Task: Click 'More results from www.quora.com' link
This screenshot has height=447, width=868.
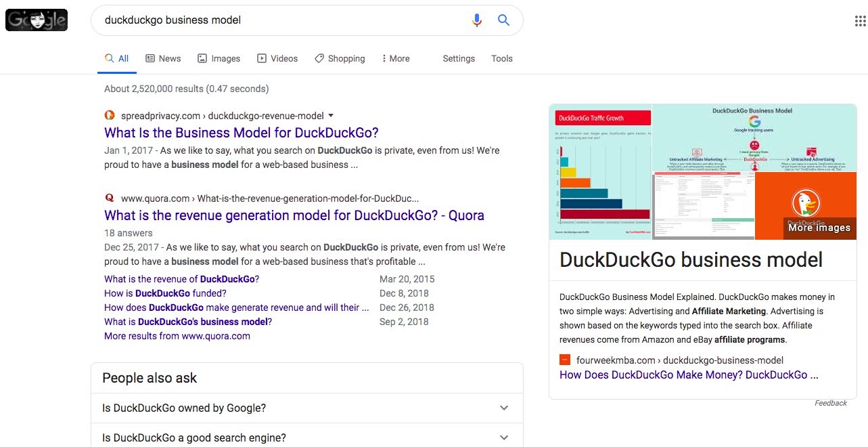Action: (x=177, y=336)
